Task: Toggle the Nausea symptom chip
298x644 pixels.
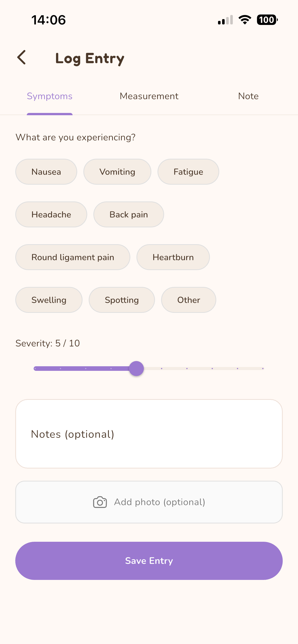Action: tap(46, 172)
